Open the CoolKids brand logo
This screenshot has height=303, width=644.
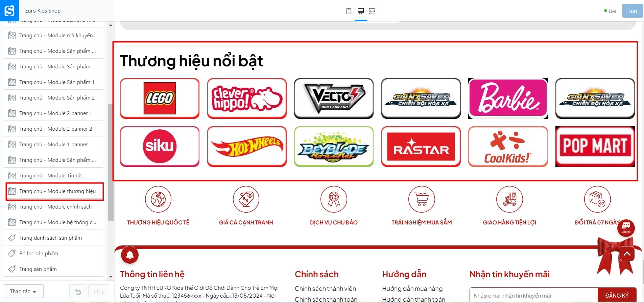pos(508,147)
